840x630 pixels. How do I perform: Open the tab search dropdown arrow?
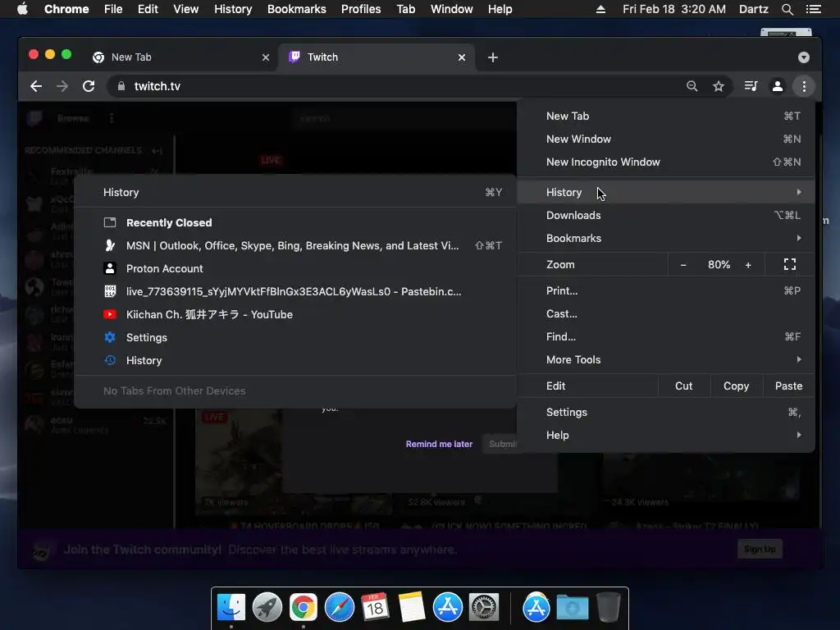pyautogui.click(x=804, y=57)
